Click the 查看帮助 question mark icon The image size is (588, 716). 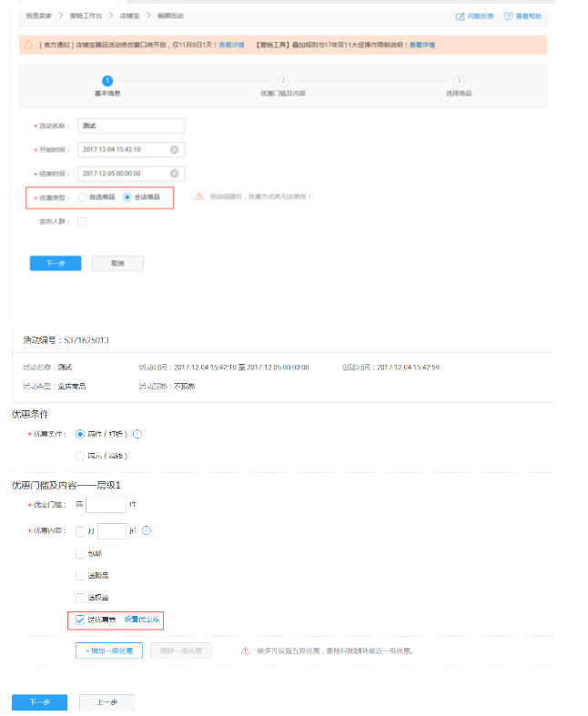[508, 16]
